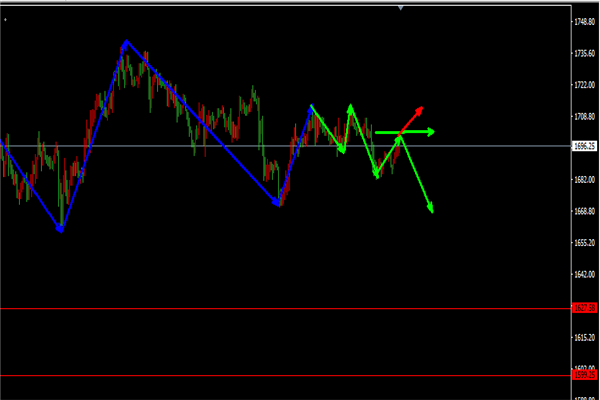Click the 1655.20 price scale value
Viewport: 600px width, 400px height.
[x=585, y=243]
